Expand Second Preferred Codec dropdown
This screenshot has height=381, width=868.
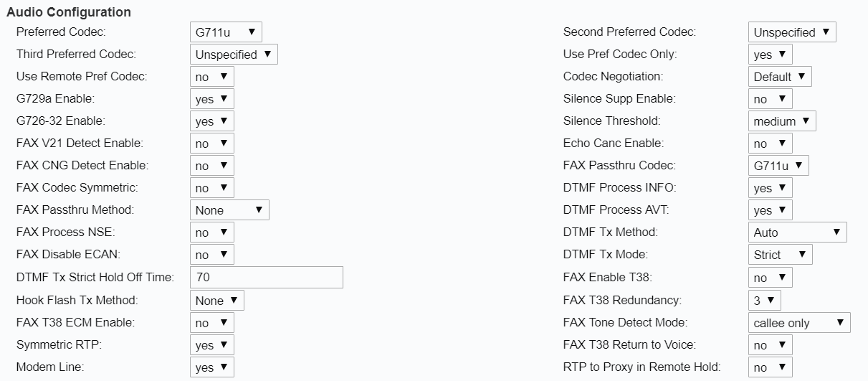[x=791, y=32]
